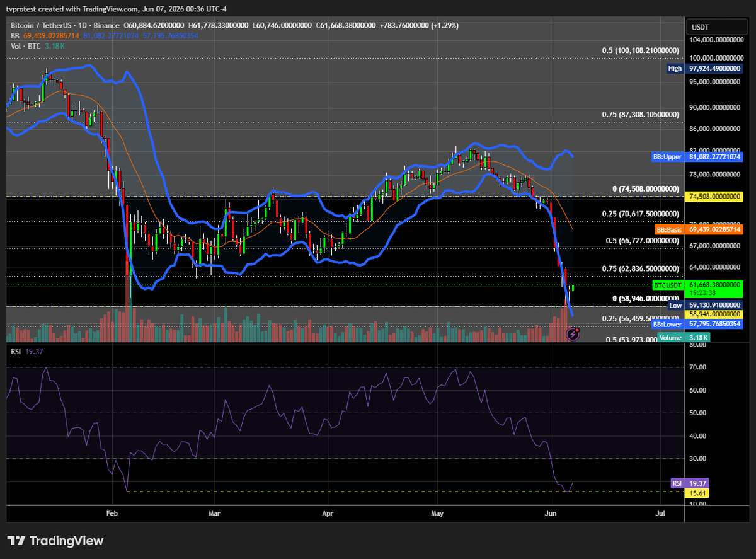Viewport: 756px width, 559px height.
Task: Click the May label on time axis
Action: tap(437, 514)
